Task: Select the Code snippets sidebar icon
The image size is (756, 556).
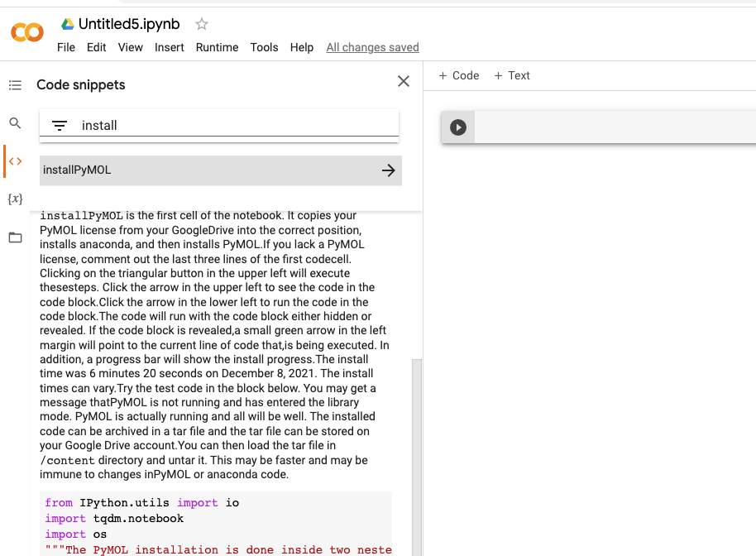Action: pos(15,161)
